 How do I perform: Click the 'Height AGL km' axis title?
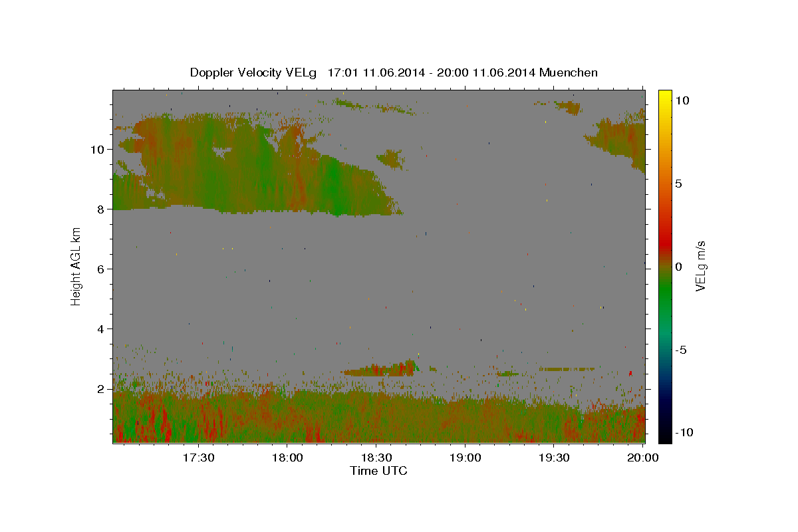[76, 266]
